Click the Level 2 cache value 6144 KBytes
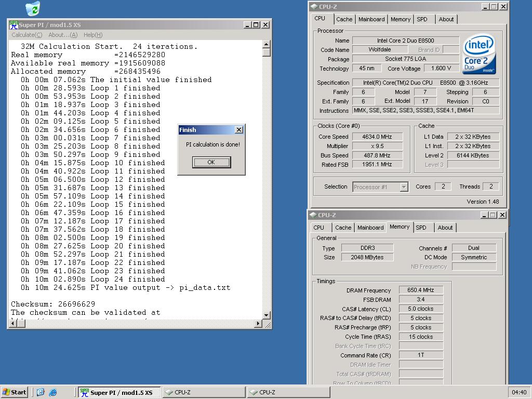532x399 pixels. point(473,155)
